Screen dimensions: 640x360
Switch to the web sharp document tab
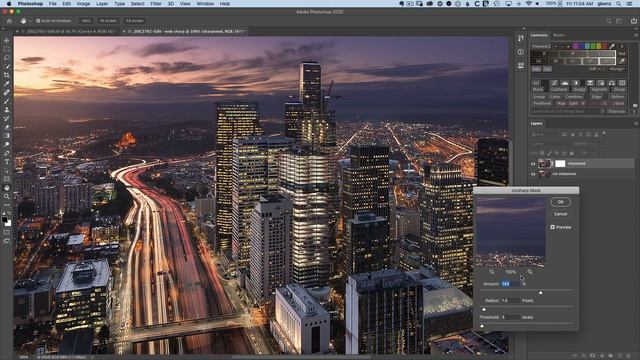tap(185, 31)
